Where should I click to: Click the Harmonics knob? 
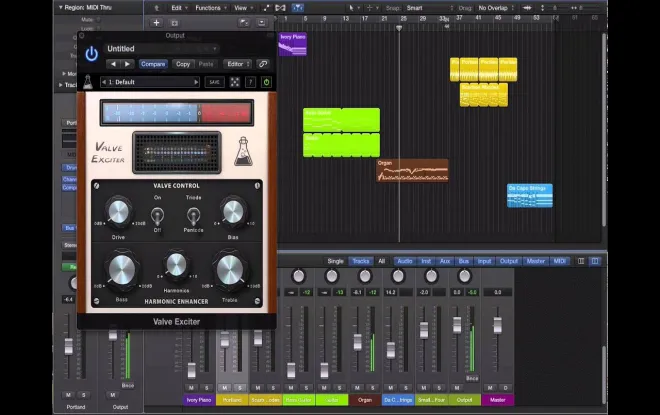[x=176, y=266]
